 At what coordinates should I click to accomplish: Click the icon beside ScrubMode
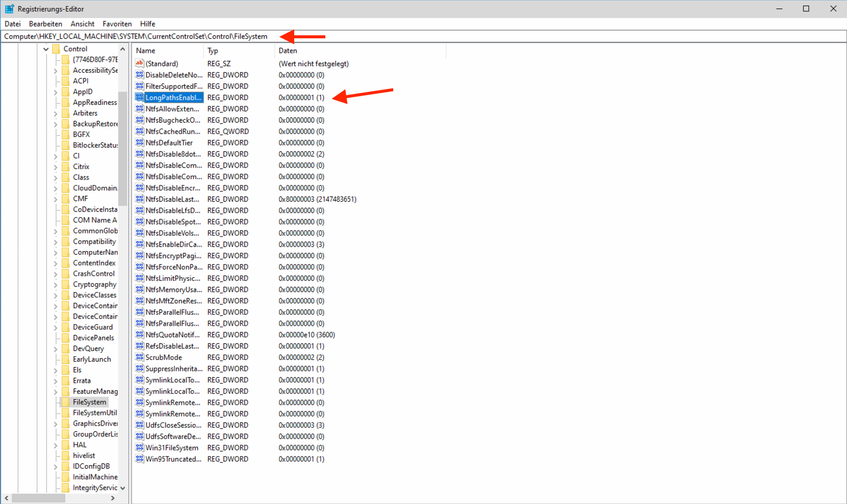pyautogui.click(x=139, y=357)
